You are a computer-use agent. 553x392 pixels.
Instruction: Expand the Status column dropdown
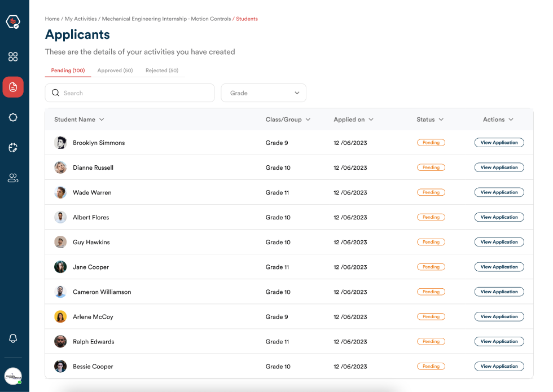coord(441,120)
